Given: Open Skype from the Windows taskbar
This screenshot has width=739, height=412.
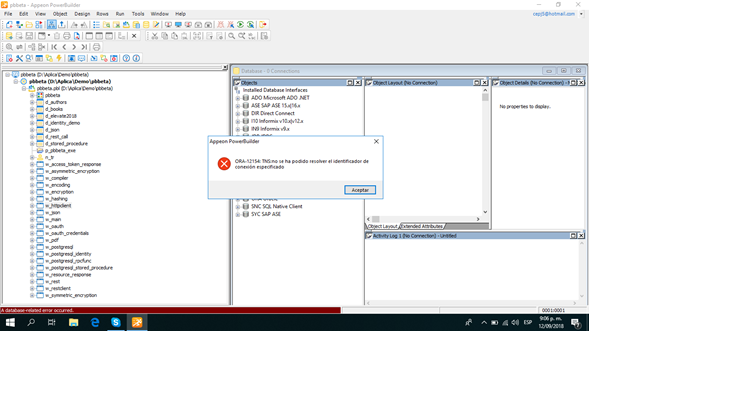Looking at the screenshot, I should [x=116, y=323].
